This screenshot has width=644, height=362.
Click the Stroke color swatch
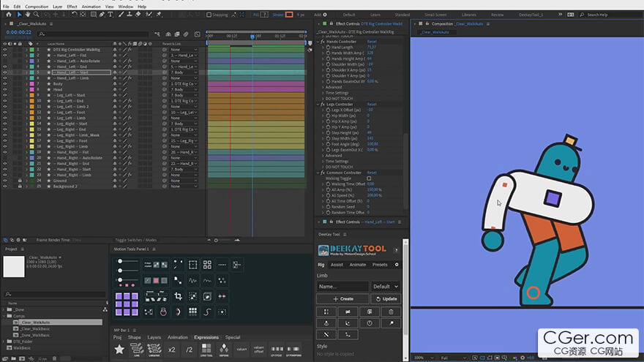(290, 15)
